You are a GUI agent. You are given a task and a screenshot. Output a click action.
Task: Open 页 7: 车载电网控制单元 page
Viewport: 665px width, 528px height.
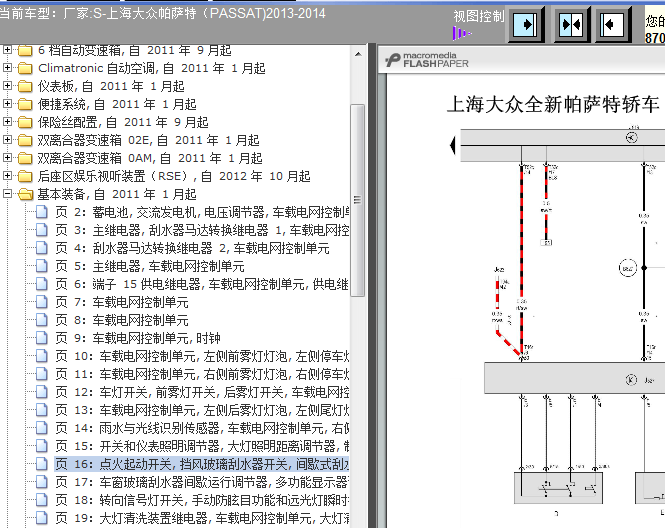point(122,302)
